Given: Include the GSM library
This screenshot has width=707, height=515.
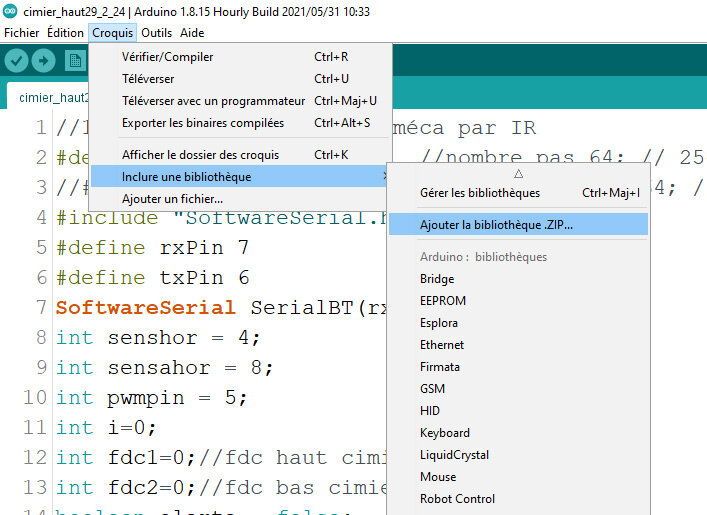Looking at the screenshot, I should pyautogui.click(x=518, y=389).
